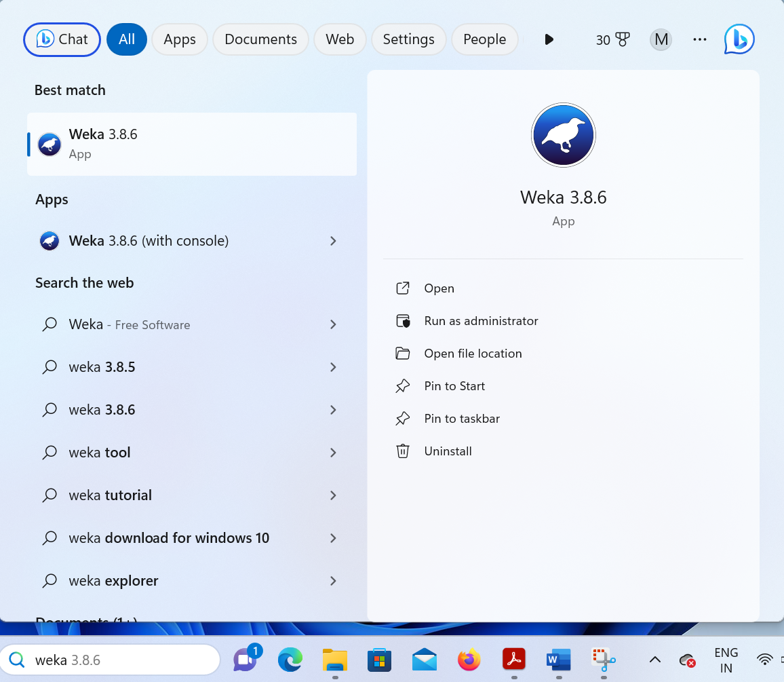Screen dimensions: 784x682
Task: Open the Mail app from the taskbar
Action: click(425, 660)
